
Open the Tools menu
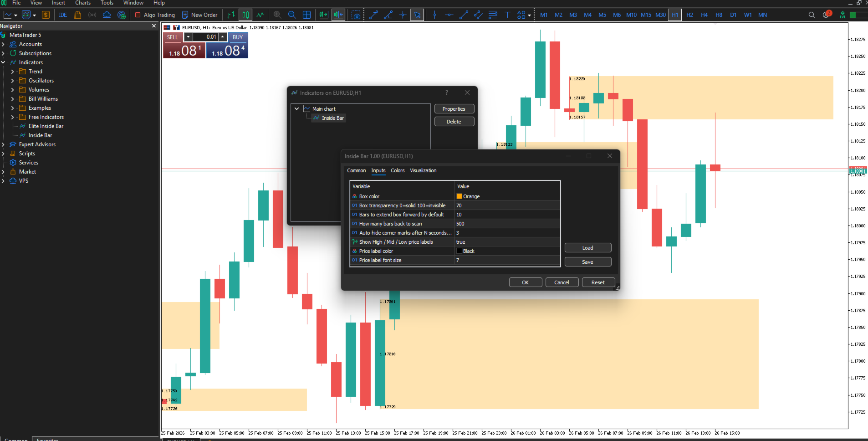[x=107, y=3]
